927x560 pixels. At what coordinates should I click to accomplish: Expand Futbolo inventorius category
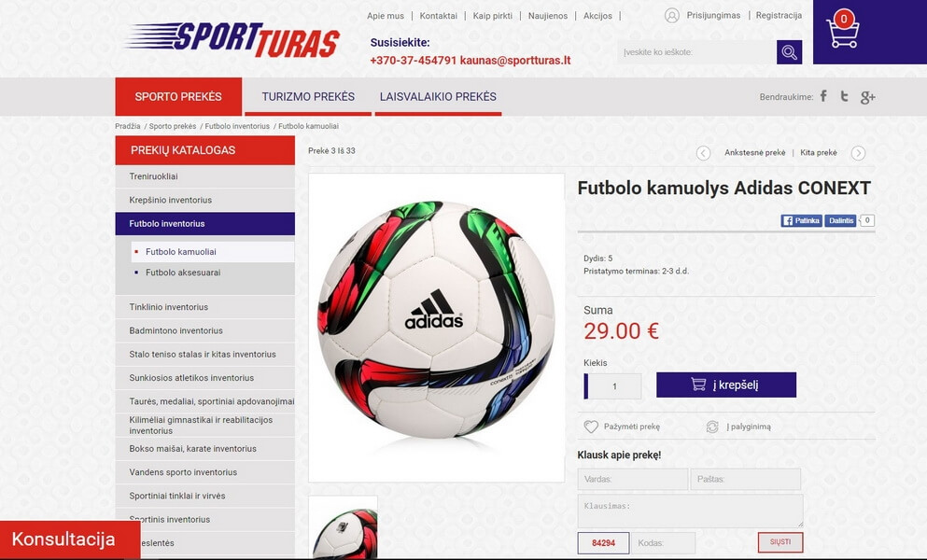tap(205, 223)
